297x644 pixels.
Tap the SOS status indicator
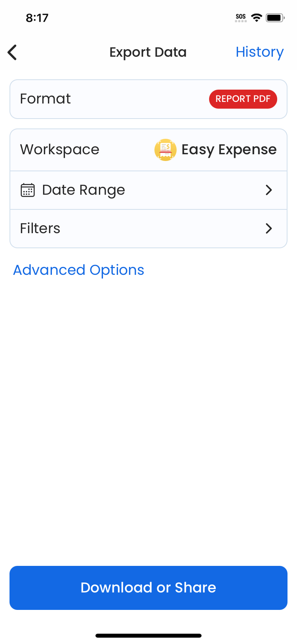[240, 17]
